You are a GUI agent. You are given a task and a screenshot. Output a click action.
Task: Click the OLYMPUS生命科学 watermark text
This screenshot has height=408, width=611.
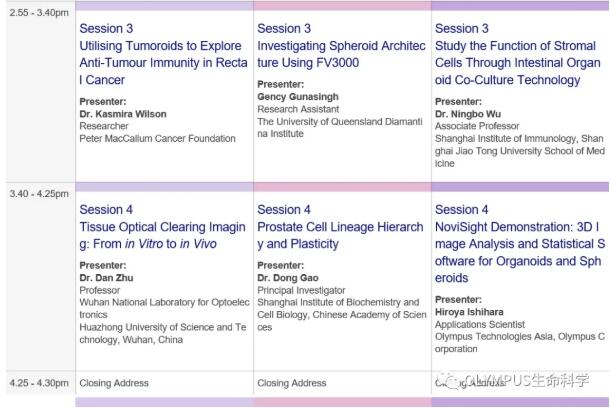526,380
